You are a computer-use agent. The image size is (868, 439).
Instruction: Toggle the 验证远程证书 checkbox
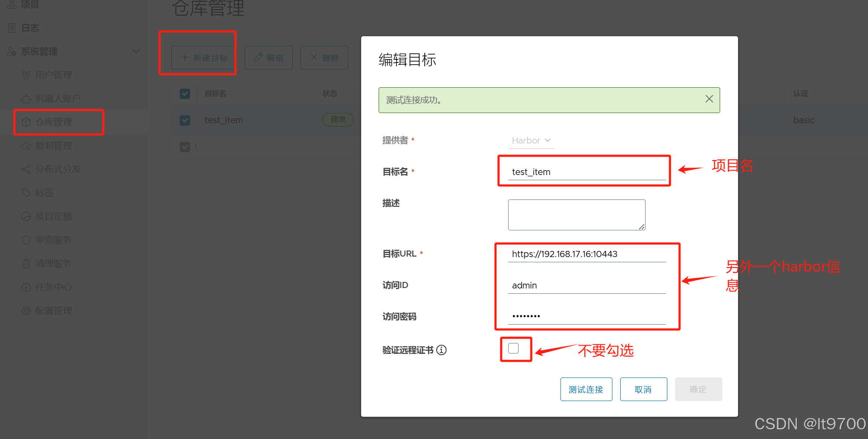[x=513, y=348]
